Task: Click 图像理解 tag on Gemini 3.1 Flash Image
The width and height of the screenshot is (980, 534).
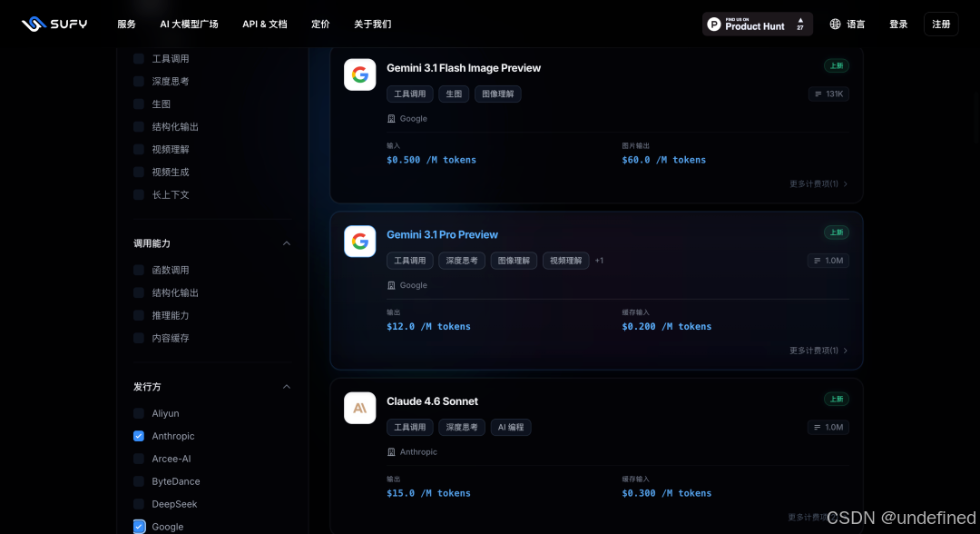Action: pyautogui.click(x=497, y=94)
